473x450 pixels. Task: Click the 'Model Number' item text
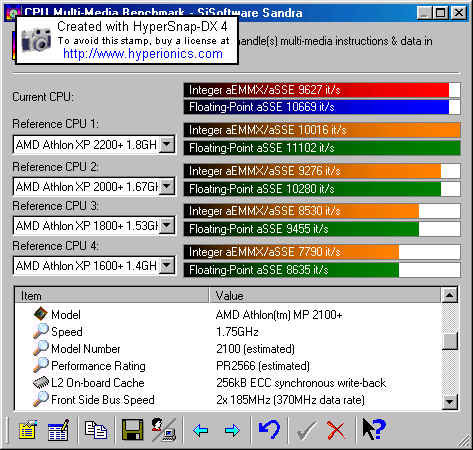point(86,349)
